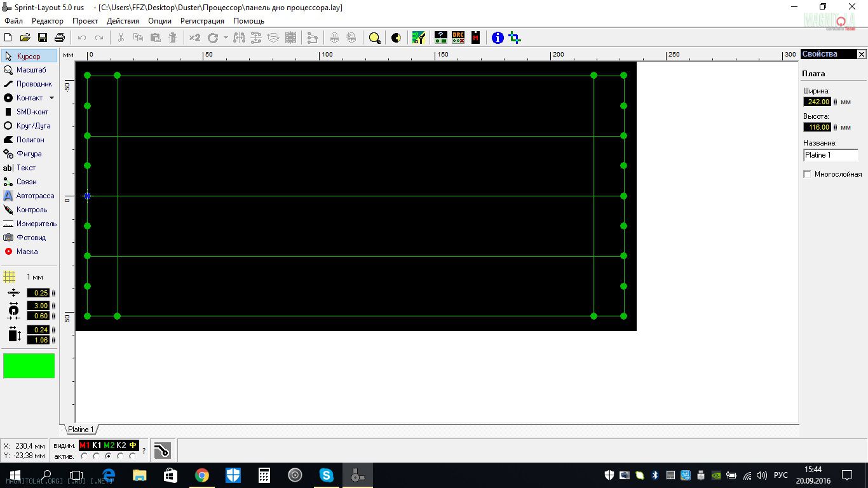Mirror selection vertically icon
This screenshot has width=868, height=488.
click(x=256, y=38)
